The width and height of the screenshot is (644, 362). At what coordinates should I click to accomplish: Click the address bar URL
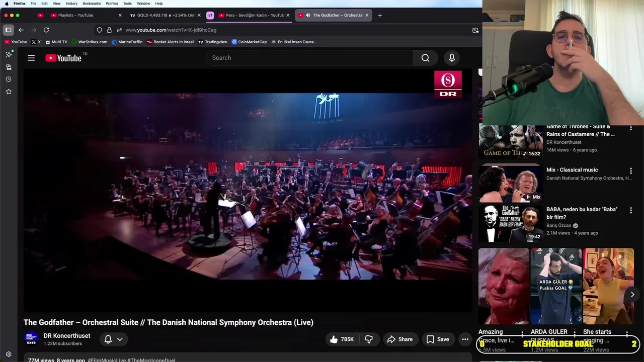[x=171, y=30]
